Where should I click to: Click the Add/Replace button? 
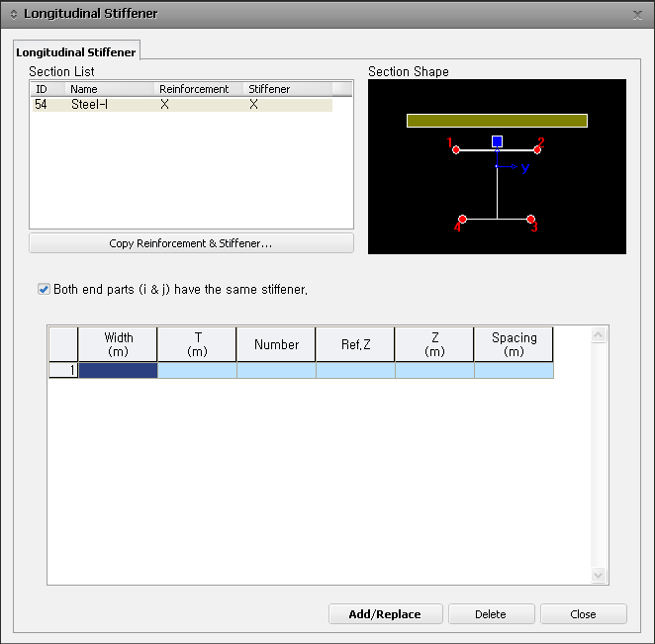[x=385, y=614]
